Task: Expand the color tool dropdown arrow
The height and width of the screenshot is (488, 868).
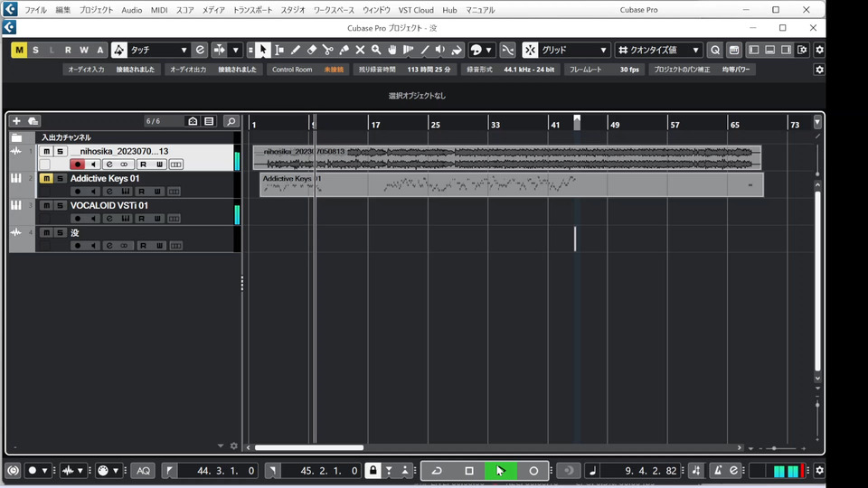Action: point(488,50)
